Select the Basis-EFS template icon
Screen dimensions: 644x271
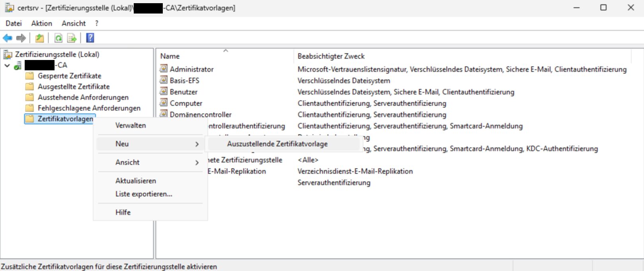[164, 80]
